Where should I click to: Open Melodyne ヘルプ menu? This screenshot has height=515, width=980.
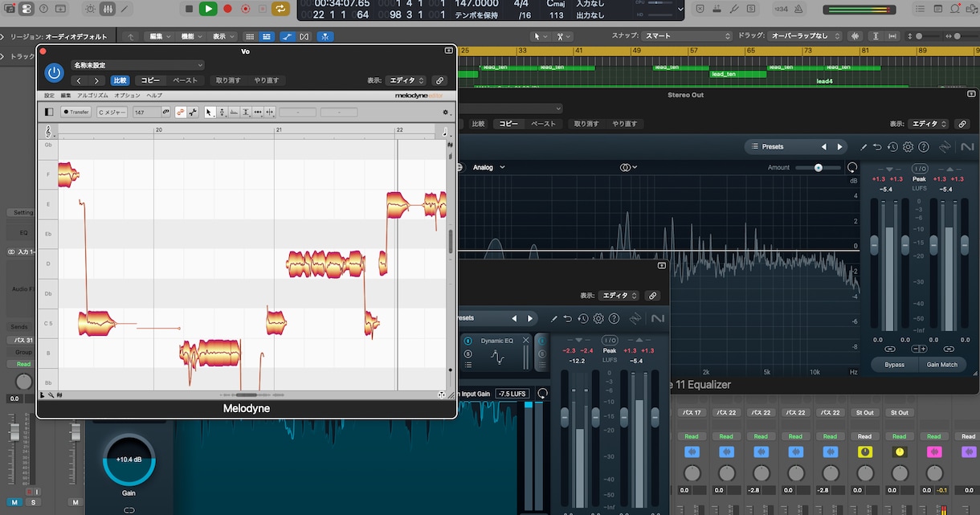(x=154, y=96)
